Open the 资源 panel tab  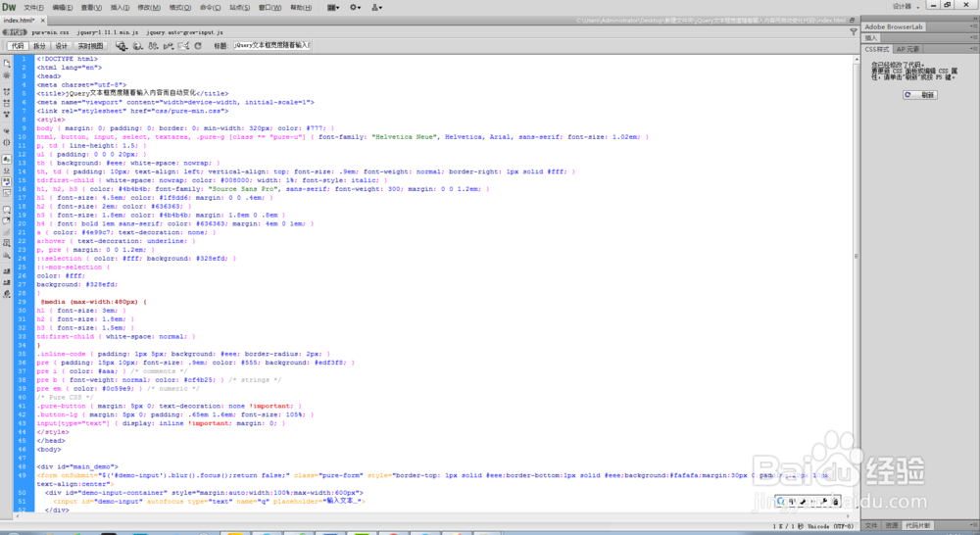point(891,525)
